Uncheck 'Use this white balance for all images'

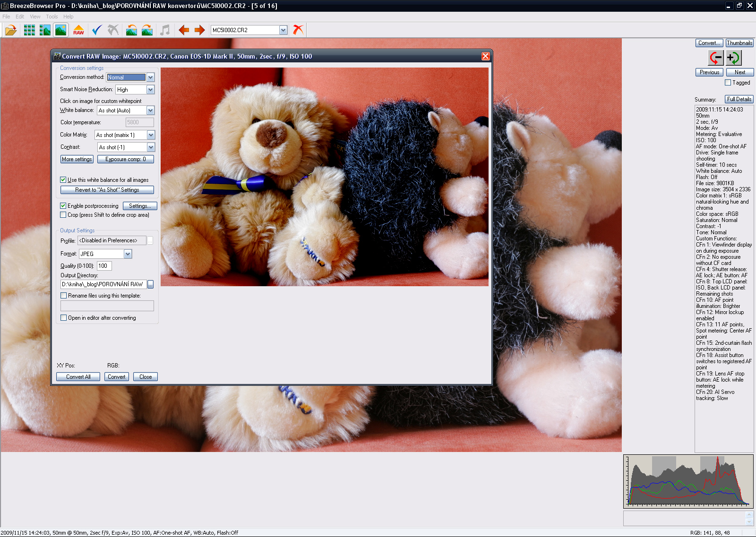(x=63, y=180)
